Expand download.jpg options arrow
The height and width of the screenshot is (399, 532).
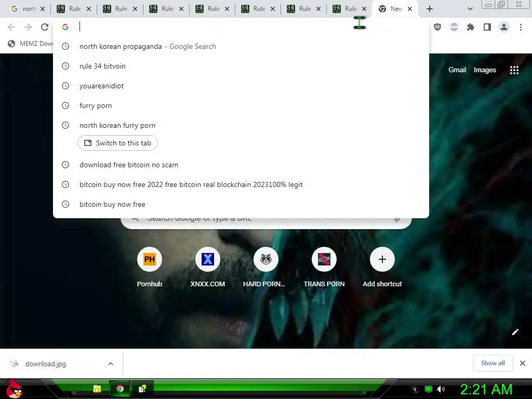click(x=111, y=364)
